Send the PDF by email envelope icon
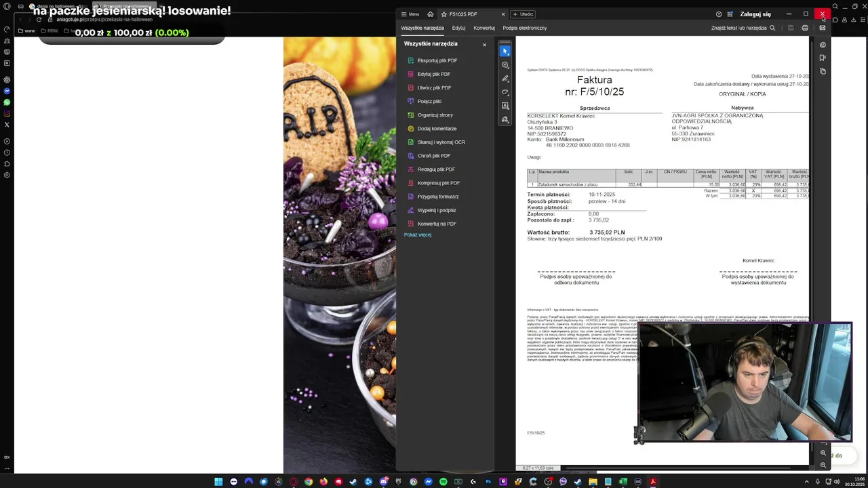The height and width of the screenshot is (488, 868). 823,28
